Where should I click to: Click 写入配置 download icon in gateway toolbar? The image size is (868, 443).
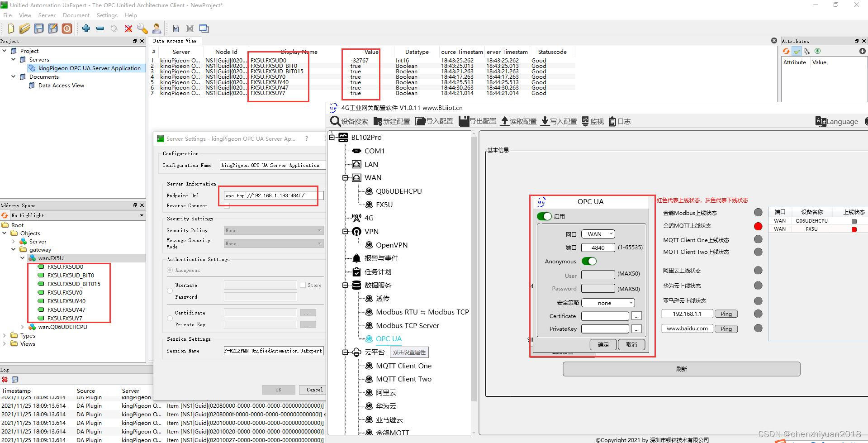pyautogui.click(x=545, y=121)
